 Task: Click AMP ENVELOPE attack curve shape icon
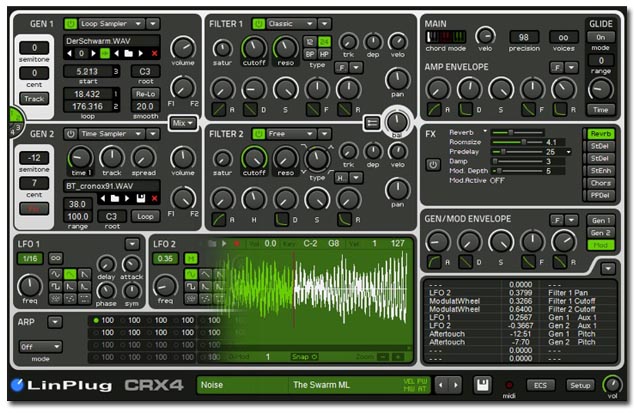(434, 109)
